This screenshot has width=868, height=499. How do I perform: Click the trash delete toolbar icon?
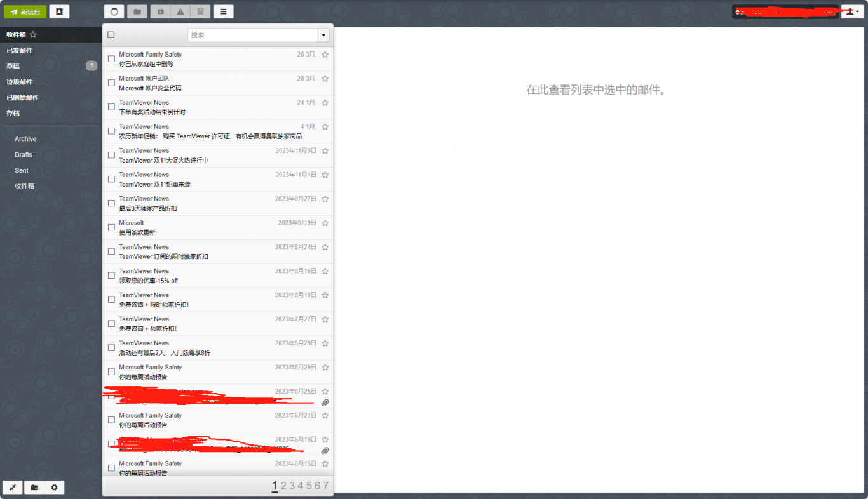(x=200, y=11)
